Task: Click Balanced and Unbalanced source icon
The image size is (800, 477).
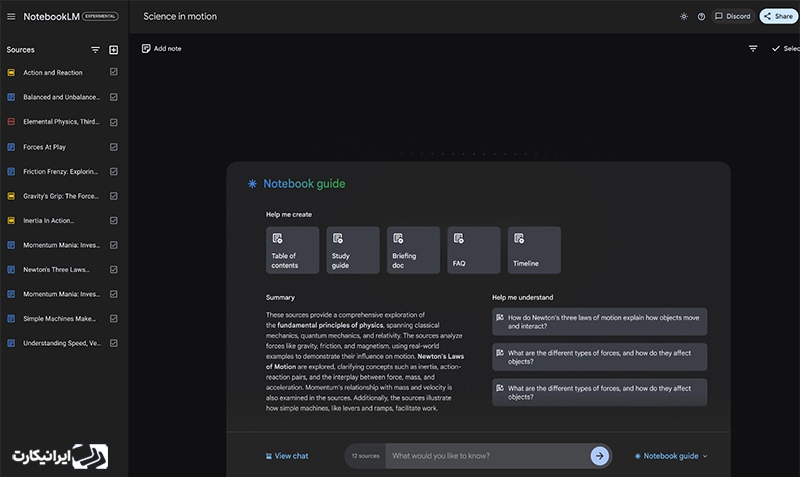Action: click(x=11, y=97)
